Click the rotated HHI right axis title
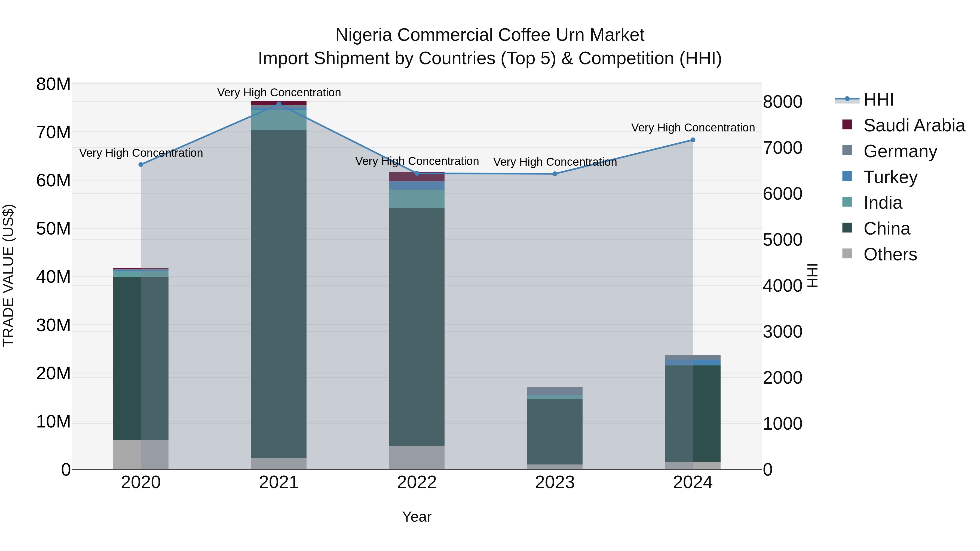Viewport: 980px width, 551px height. 812,276
